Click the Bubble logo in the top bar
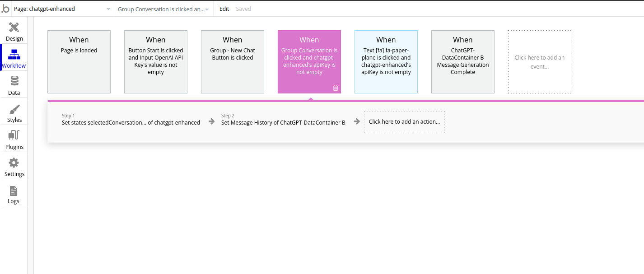 tap(5, 8)
